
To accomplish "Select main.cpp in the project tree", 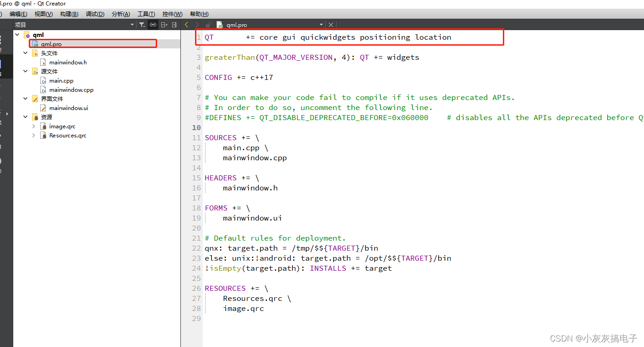I will click(61, 81).
